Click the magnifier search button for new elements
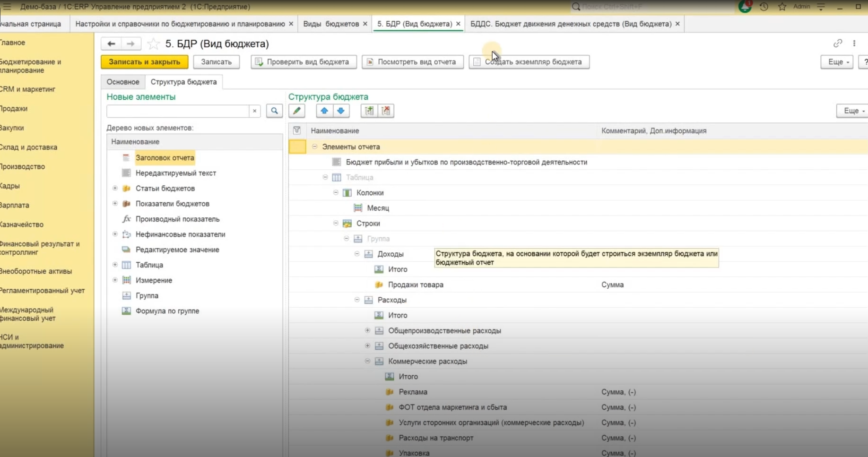Screen dimensions: 868x457 pos(274,111)
